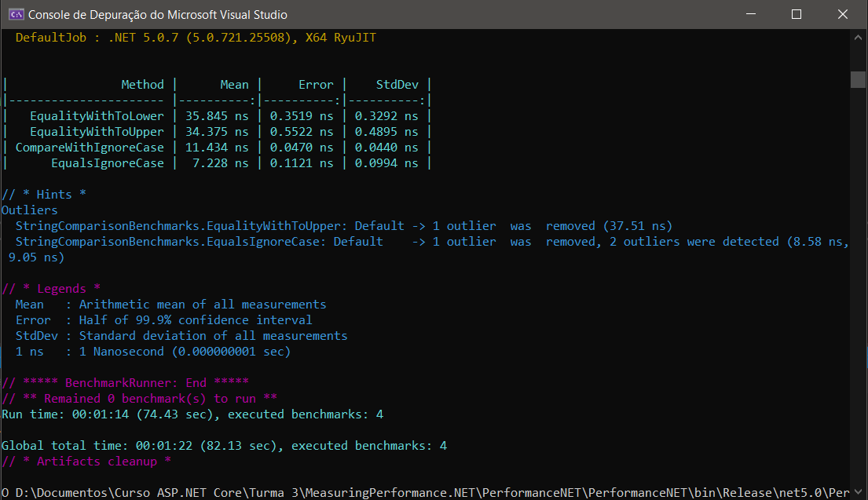Click the 'EqualityWithToLower' method name

click(x=97, y=116)
